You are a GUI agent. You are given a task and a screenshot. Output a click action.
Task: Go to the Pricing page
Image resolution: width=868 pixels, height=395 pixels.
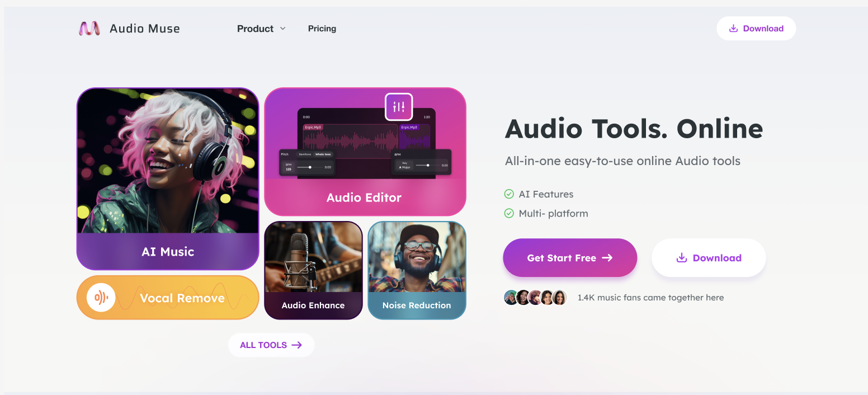pos(322,29)
